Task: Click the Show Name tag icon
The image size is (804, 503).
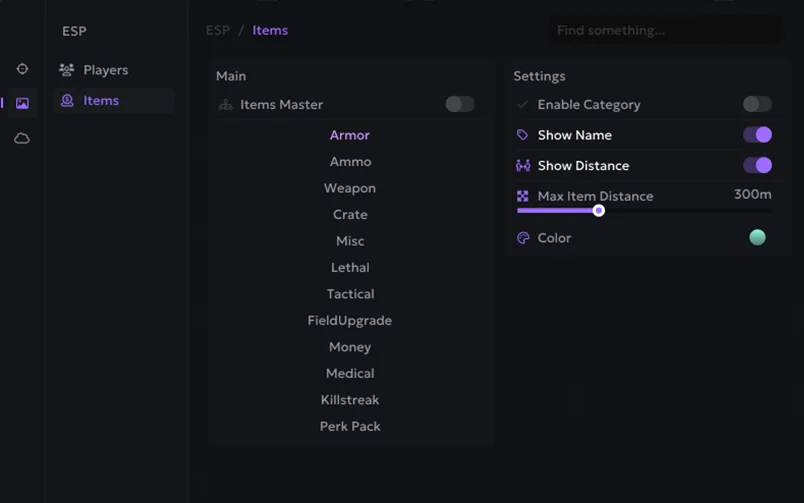Action: 522,135
